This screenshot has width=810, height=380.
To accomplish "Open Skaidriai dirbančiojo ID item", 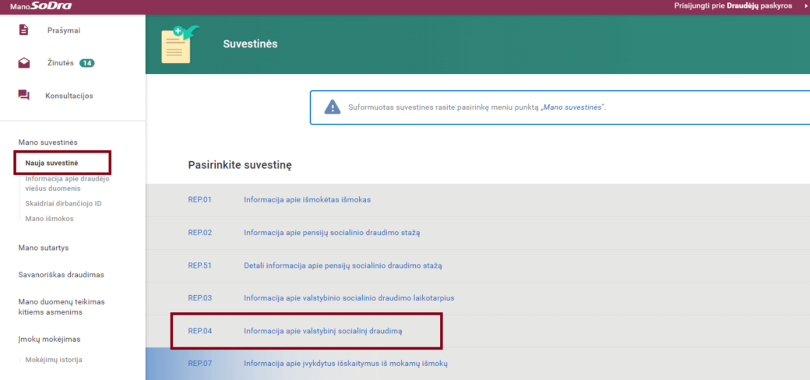I will (64, 203).
